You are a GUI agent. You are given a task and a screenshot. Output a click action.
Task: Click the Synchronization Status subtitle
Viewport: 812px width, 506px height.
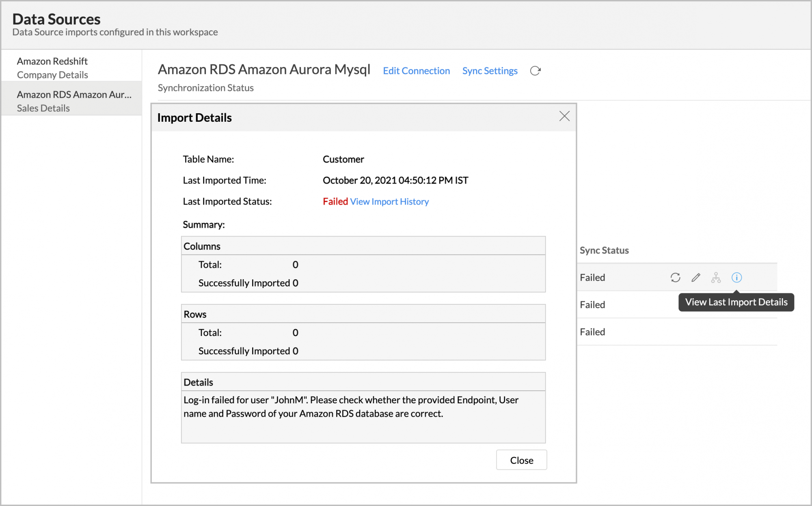(x=206, y=88)
